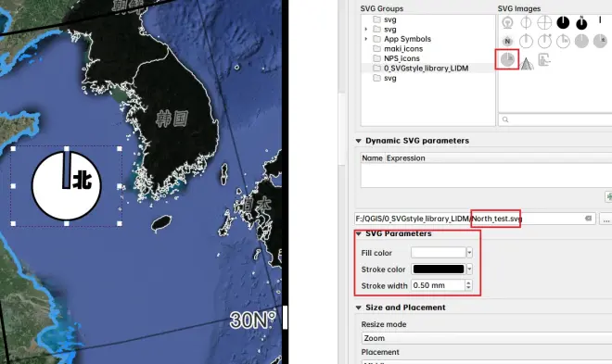The width and height of the screenshot is (612, 364).
Task: Open the Fill color dropdown arrow
Action: (x=469, y=253)
